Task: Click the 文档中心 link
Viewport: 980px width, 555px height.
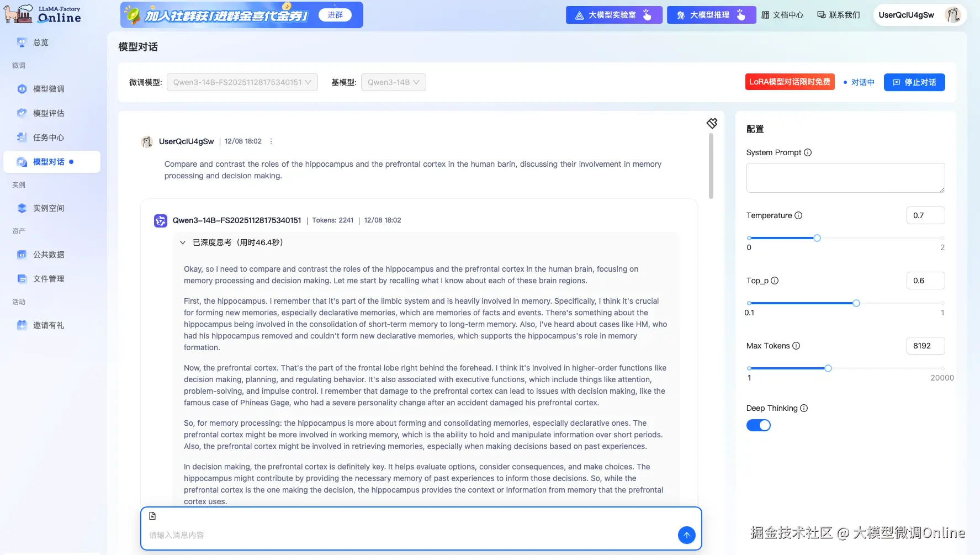Action: [782, 15]
